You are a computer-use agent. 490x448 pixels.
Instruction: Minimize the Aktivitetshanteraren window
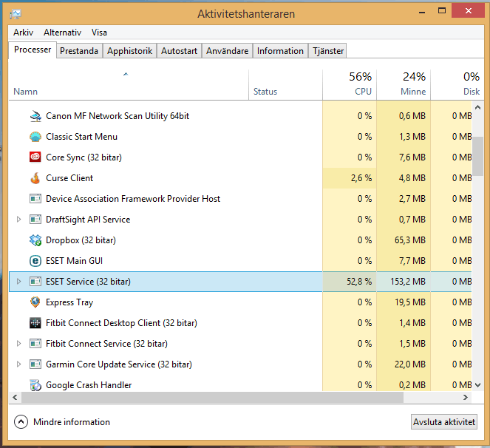pyautogui.click(x=422, y=12)
